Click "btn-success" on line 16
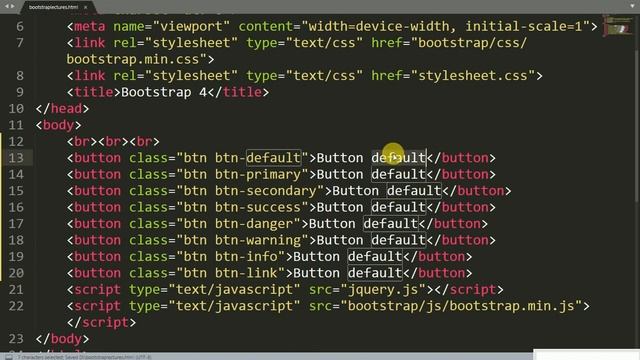The height and width of the screenshot is (360, 640). pyautogui.click(x=258, y=207)
